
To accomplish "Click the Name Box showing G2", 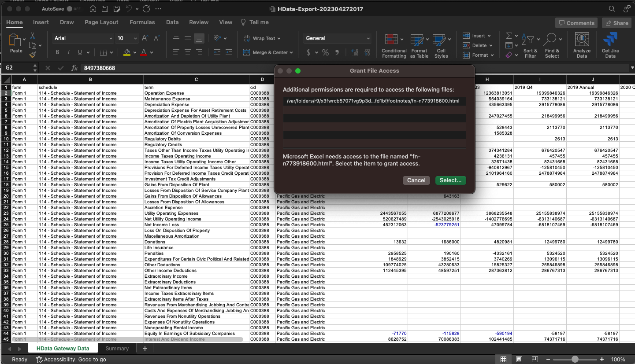I will pyautogui.click(x=17, y=68).
